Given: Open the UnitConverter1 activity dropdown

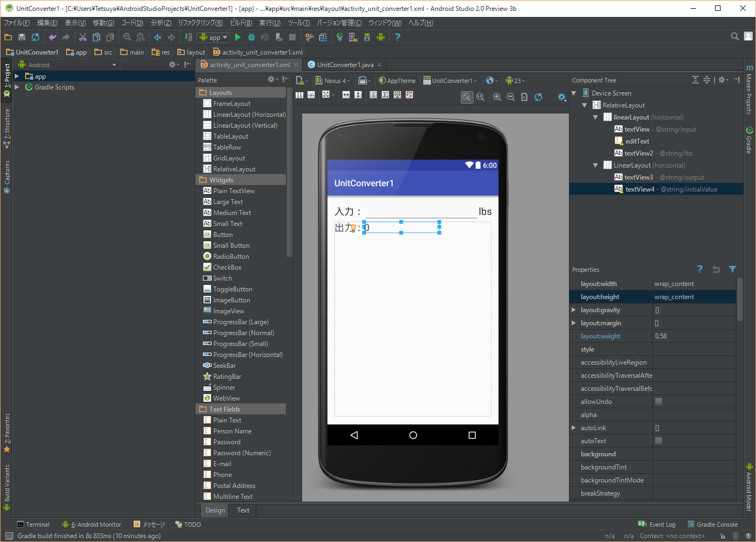Looking at the screenshot, I should [450, 80].
